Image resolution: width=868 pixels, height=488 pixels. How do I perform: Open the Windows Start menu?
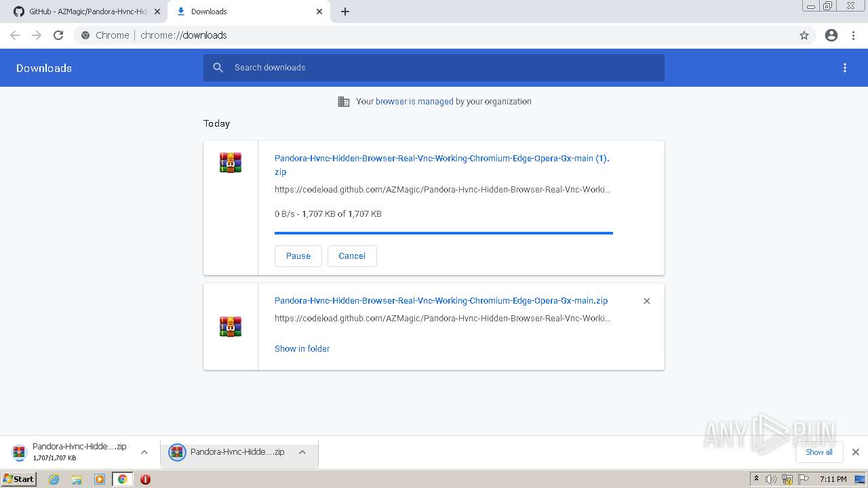[18, 479]
